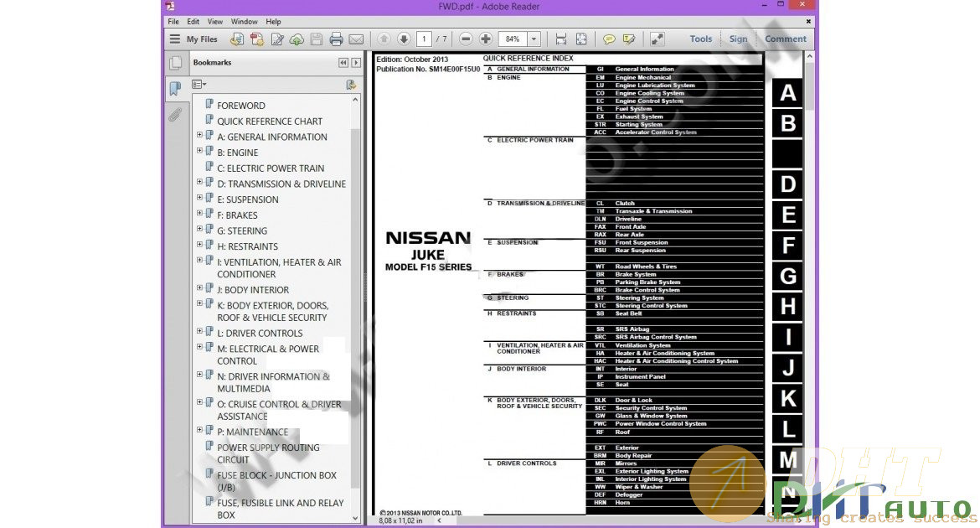This screenshot has width=980, height=528.
Task: Select FUSE BLOCK - JUNCTION BOX bookmark
Action: [276, 481]
